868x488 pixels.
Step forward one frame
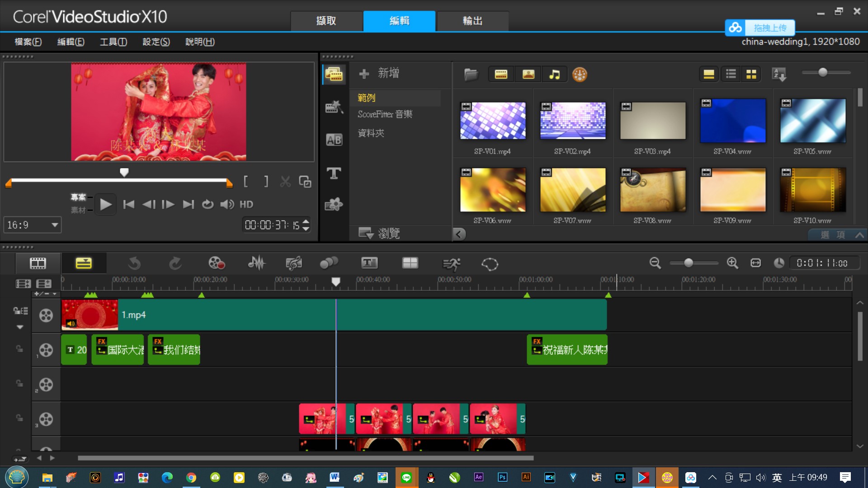(168, 205)
